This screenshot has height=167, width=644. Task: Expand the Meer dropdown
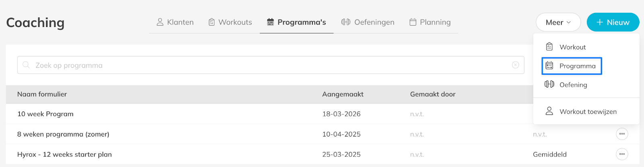pos(558,22)
